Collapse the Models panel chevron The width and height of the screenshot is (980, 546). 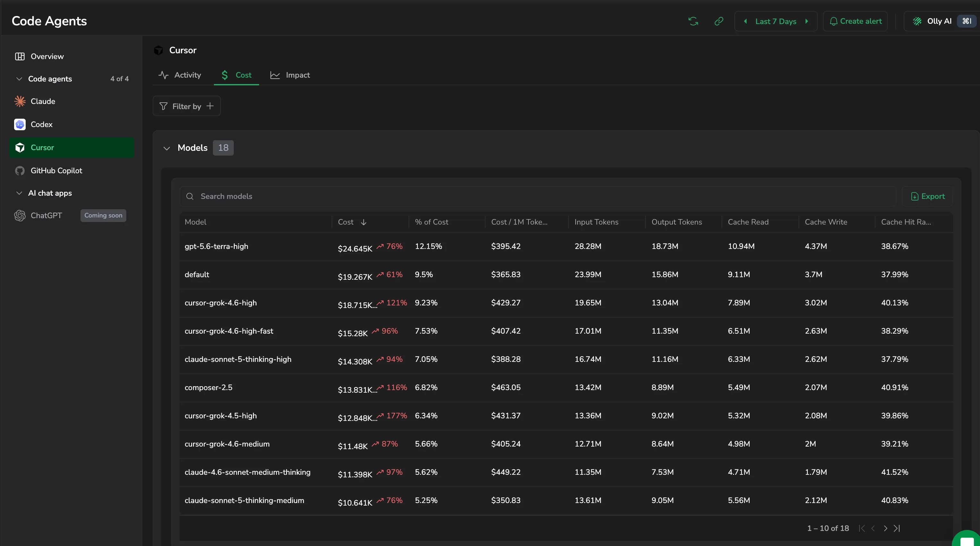click(167, 148)
